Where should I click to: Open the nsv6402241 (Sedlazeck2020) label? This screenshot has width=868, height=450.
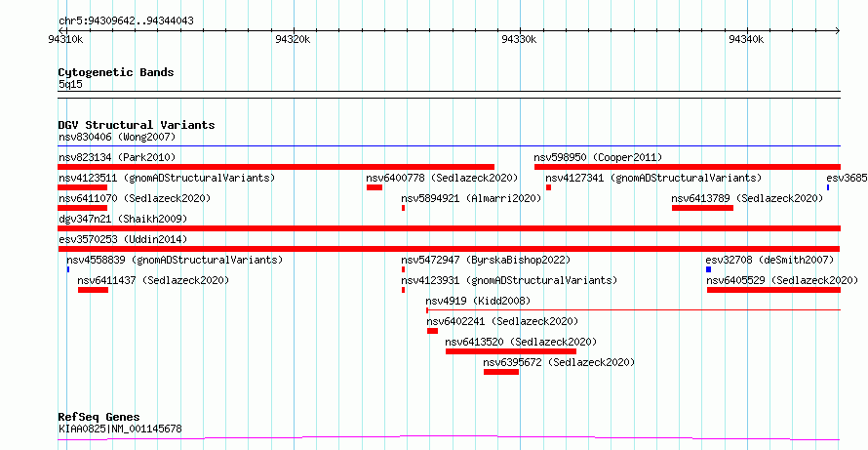pyautogui.click(x=502, y=321)
